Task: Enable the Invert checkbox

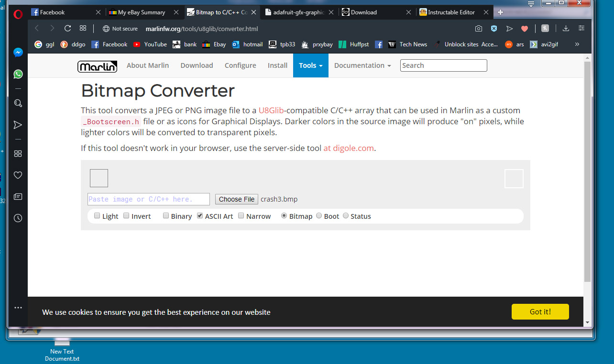Action: coord(126,216)
